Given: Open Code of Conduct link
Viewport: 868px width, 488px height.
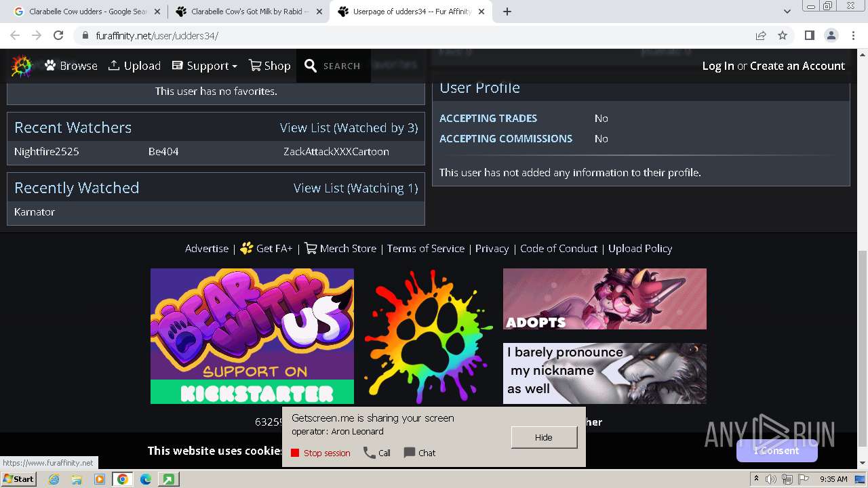Looking at the screenshot, I should tap(559, 248).
